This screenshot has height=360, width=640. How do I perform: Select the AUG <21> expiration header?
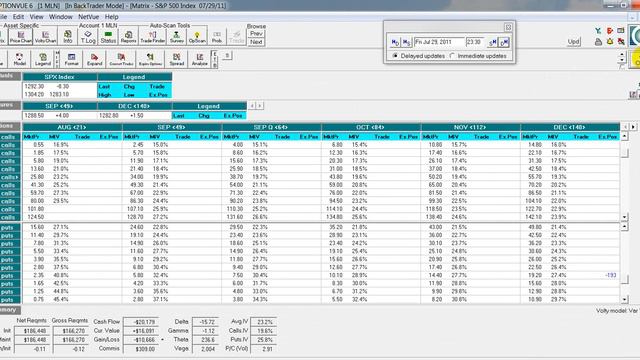coord(72,127)
